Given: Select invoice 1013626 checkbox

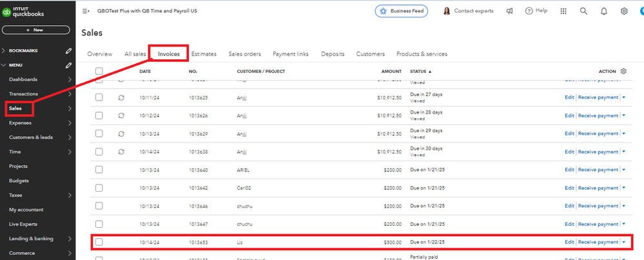Looking at the screenshot, I should click(99, 115).
